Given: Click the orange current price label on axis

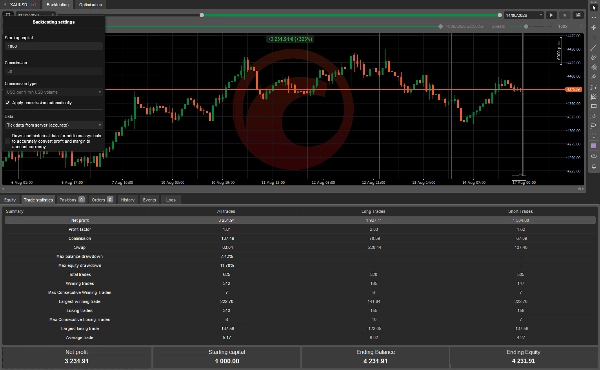Looking at the screenshot, I should (x=573, y=90).
